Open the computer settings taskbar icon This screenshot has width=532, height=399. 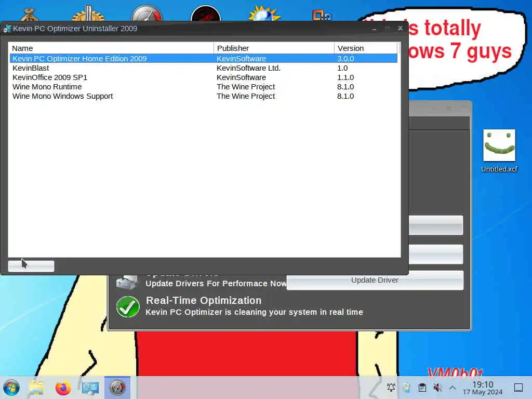point(90,388)
